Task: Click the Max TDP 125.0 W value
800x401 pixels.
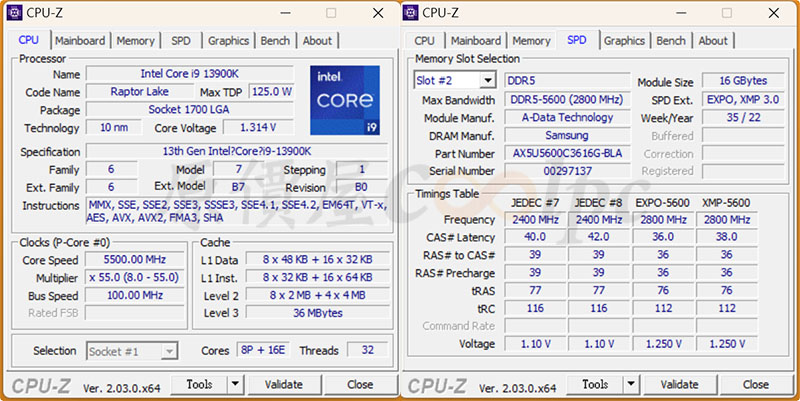Action: 271,92
